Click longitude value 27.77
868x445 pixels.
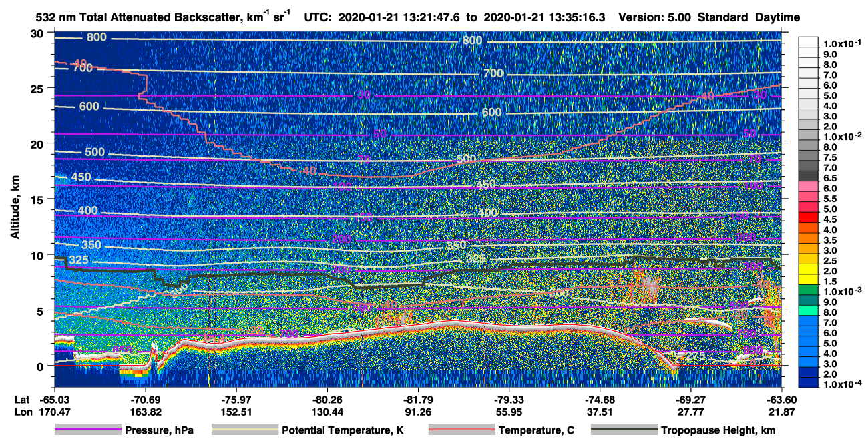[x=690, y=412]
